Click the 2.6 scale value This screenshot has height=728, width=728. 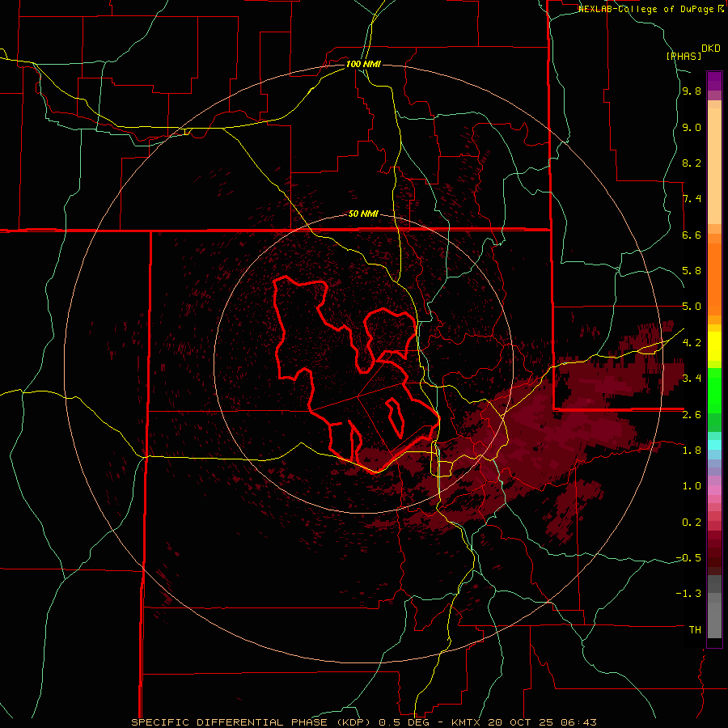pyautogui.click(x=692, y=415)
